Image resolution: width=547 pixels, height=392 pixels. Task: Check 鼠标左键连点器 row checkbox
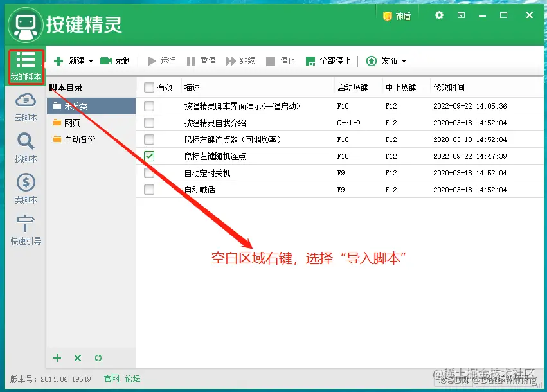pos(149,139)
